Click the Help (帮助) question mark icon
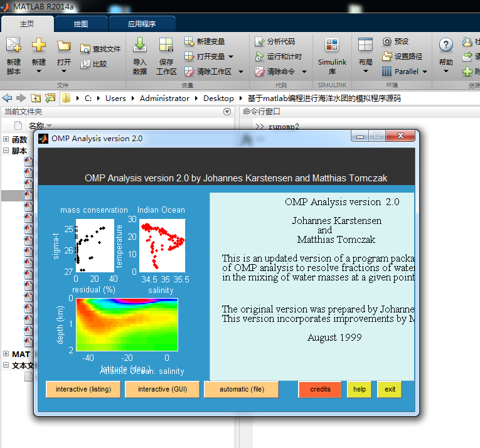Screen dimensions: 480x448 coord(445,45)
